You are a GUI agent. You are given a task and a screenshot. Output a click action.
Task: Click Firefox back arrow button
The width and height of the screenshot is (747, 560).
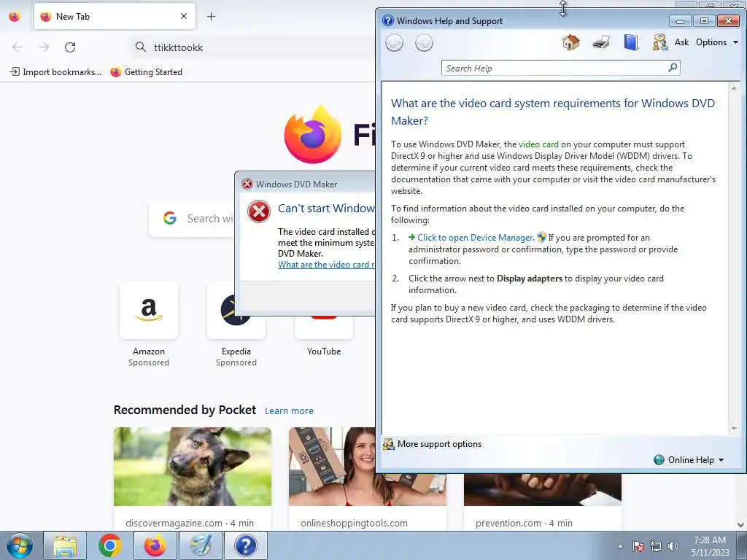coord(18,47)
